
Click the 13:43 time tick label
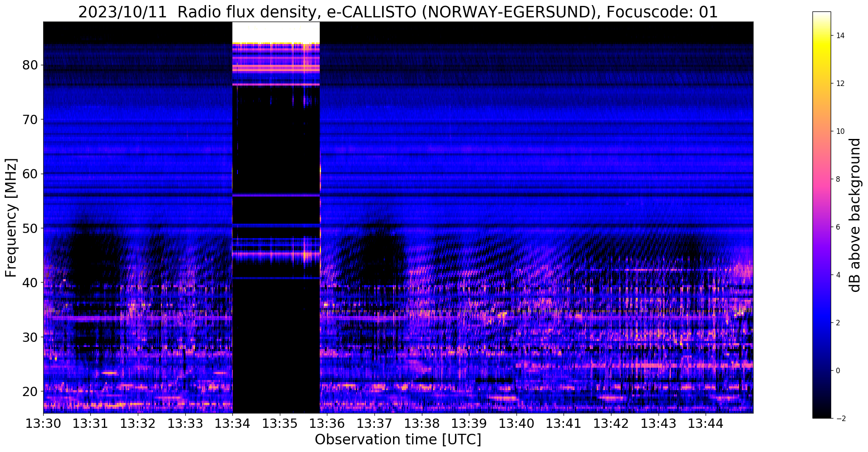point(658,423)
